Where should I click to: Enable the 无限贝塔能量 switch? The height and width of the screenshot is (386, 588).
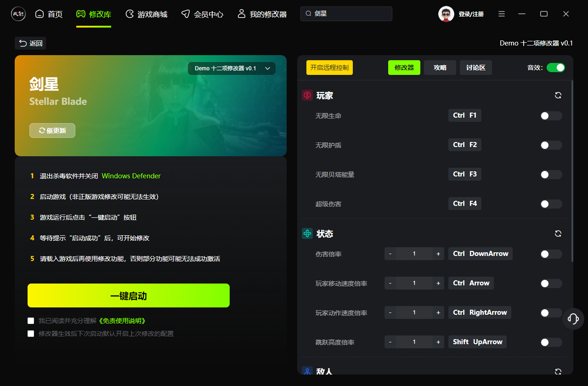click(x=551, y=175)
